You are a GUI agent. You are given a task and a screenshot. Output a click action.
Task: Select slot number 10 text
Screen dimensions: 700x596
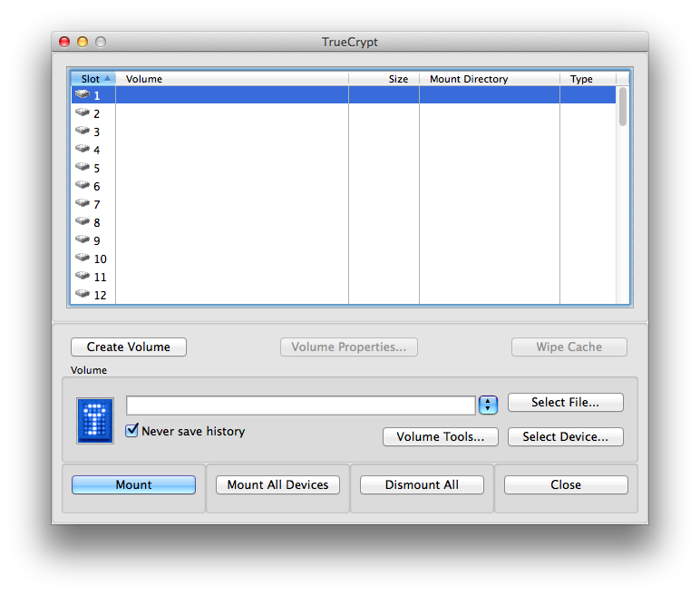pos(100,259)
